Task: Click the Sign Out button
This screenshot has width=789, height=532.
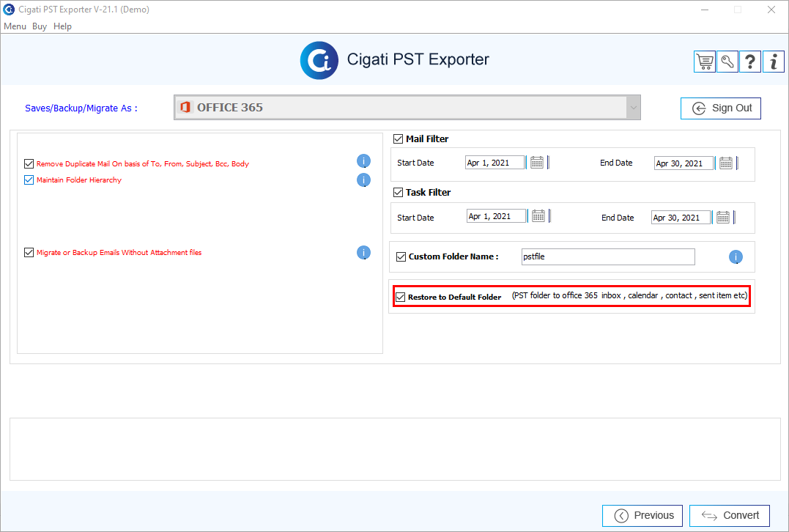Action: [721, 108]
